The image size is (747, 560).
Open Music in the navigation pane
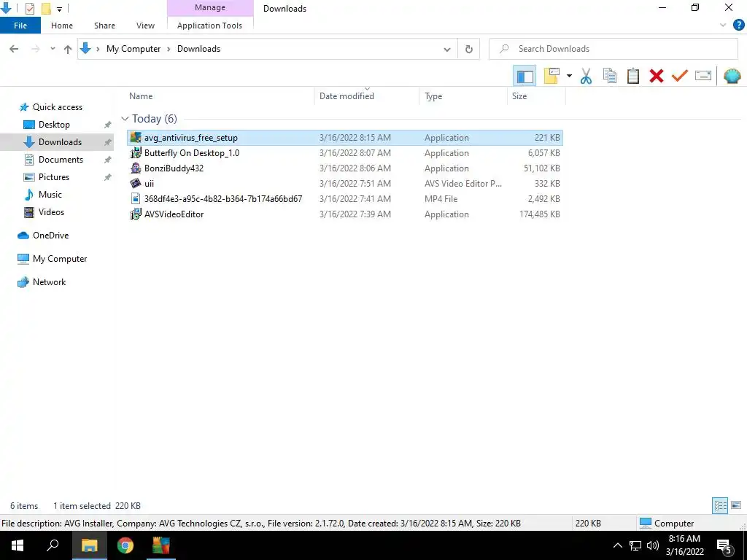click(x=50, y=194)
